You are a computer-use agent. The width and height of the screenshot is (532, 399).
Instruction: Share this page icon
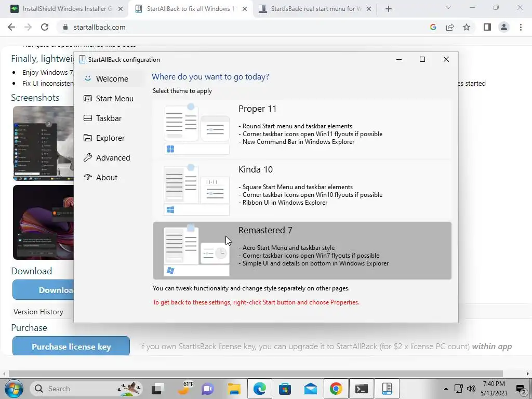pyautogui.click(x=450, y=27)
